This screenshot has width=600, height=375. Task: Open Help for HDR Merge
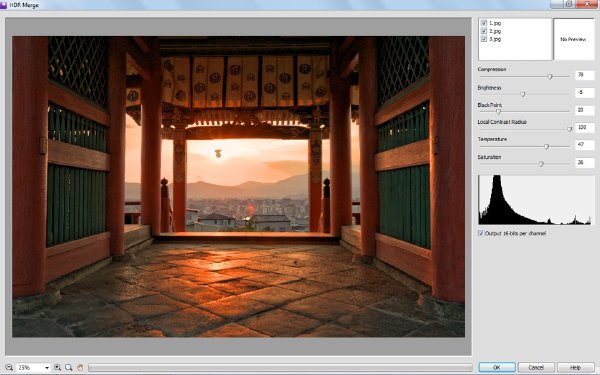(575, 367)
